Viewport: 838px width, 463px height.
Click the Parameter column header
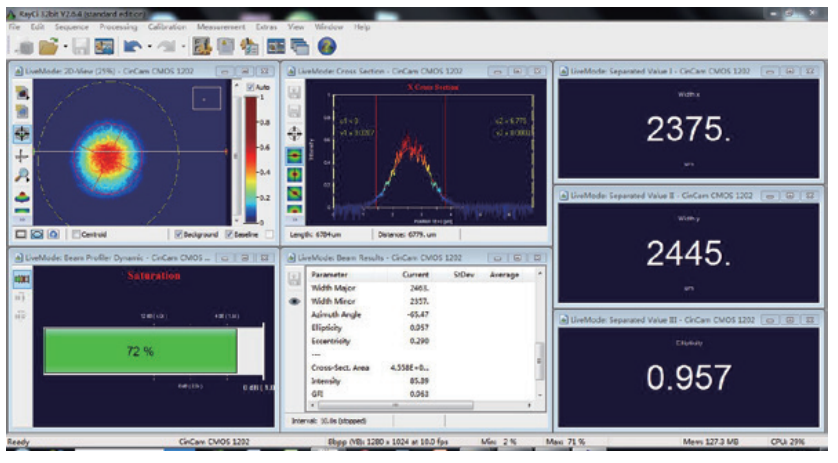pyautogui.click(x=332, y=274)
